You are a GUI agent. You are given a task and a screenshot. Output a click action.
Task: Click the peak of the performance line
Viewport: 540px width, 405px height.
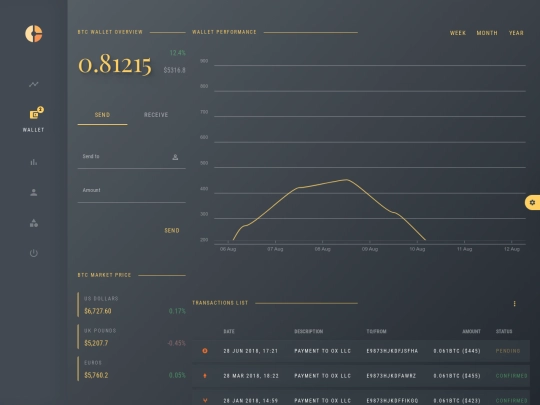pos(346,179)
